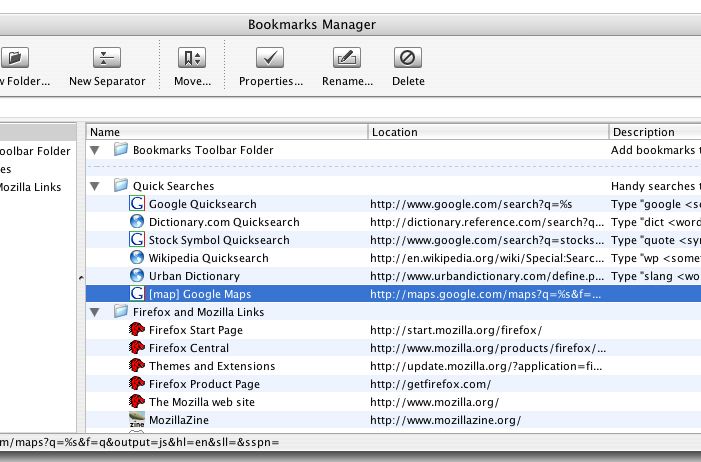Select the Firefox Central bookmark name
The image size is (701, 462).
click(189, 348)
